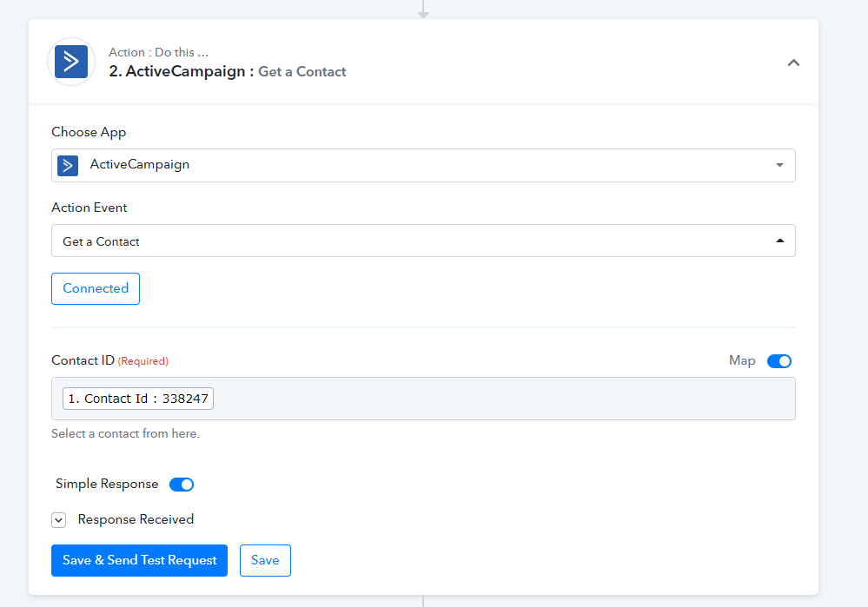Select the '1. Contact Id : 338247' mapped tag

(x=138, y=399)
